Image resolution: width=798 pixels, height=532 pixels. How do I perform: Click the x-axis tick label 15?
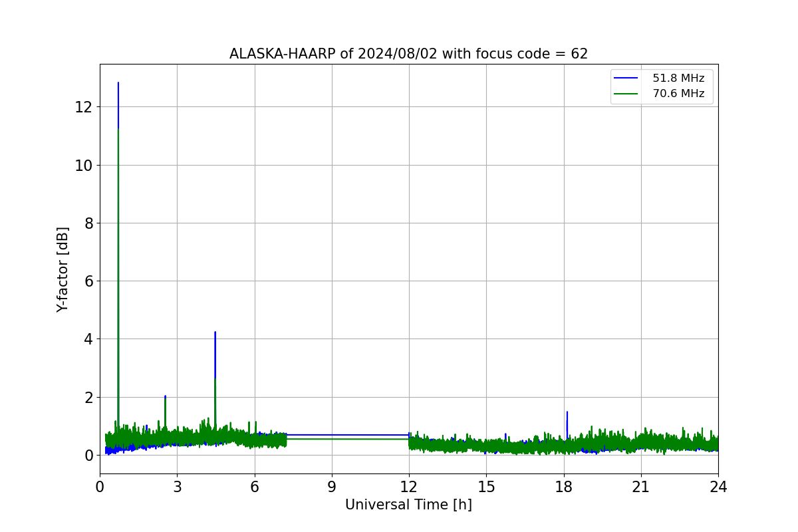point(486,487)
